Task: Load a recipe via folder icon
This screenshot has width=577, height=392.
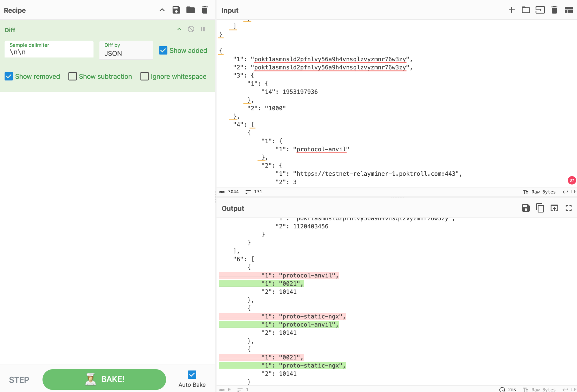Action: point(190,10)
